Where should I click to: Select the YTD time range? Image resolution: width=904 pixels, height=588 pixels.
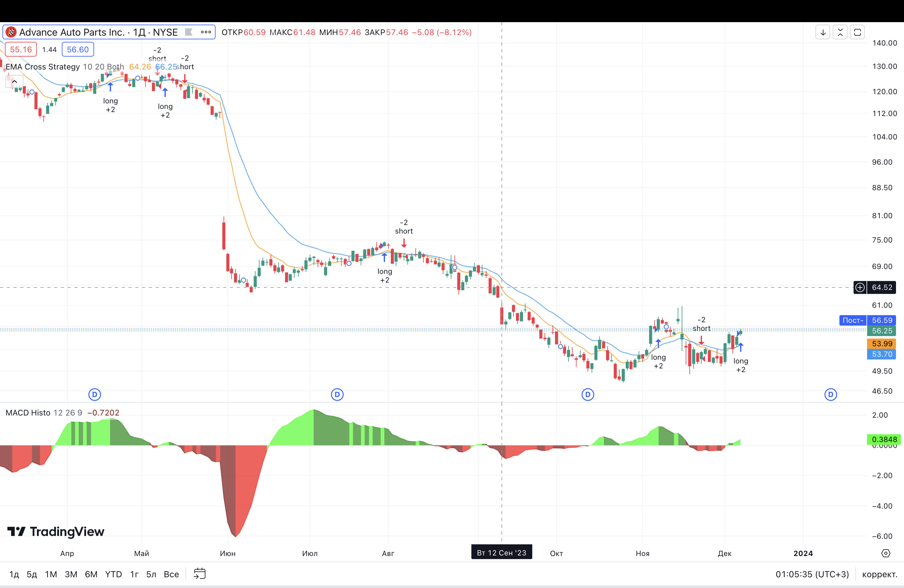tap(113, 574)
